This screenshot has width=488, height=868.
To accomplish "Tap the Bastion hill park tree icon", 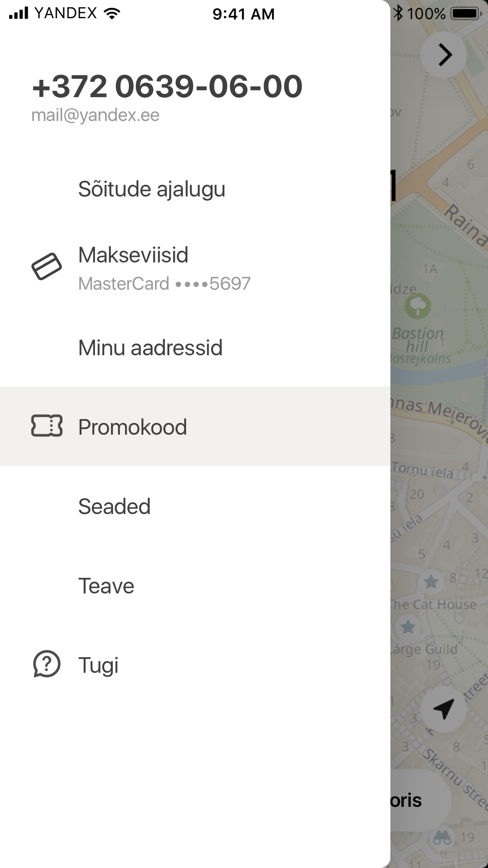I will pos(418,306).
